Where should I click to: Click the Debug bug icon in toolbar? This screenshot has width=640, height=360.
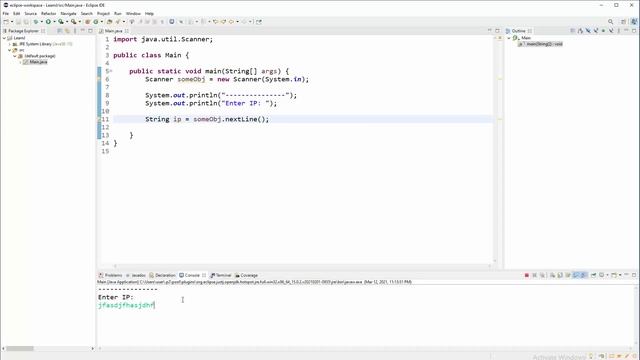pos(36,22)
